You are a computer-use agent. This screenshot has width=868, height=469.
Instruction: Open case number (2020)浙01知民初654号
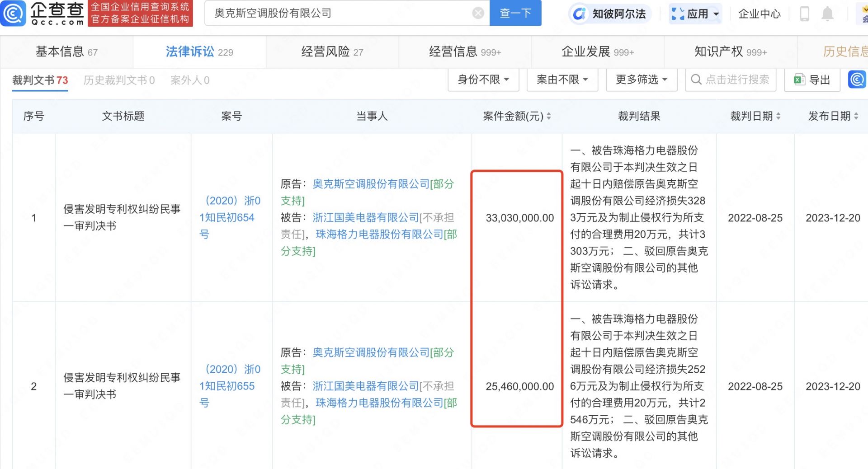(230, 217)
